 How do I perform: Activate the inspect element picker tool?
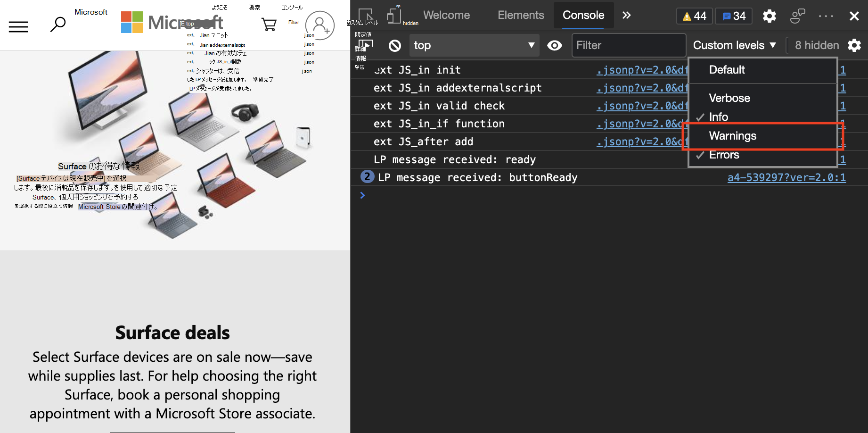(366, 16)
